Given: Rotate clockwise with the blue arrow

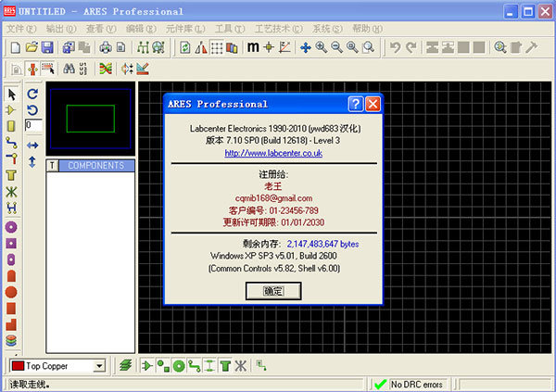Looking at the screenshot, I should click(x=32, y=94).
